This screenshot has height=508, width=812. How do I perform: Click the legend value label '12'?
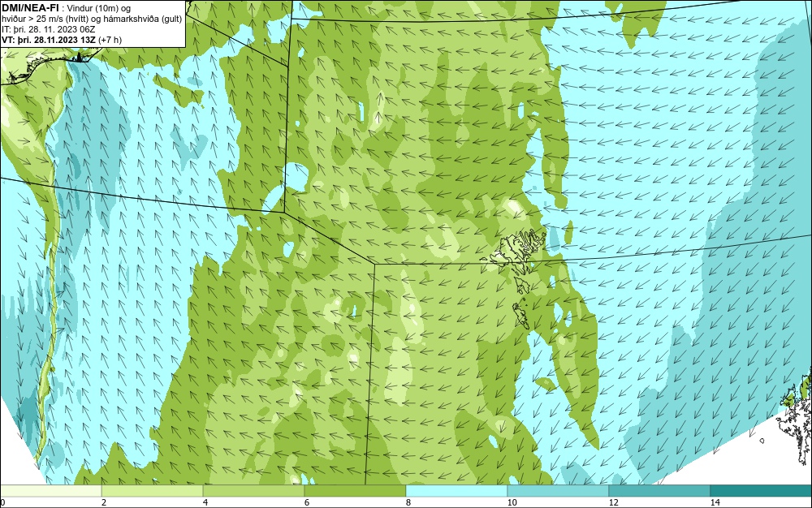coord(613,502)
